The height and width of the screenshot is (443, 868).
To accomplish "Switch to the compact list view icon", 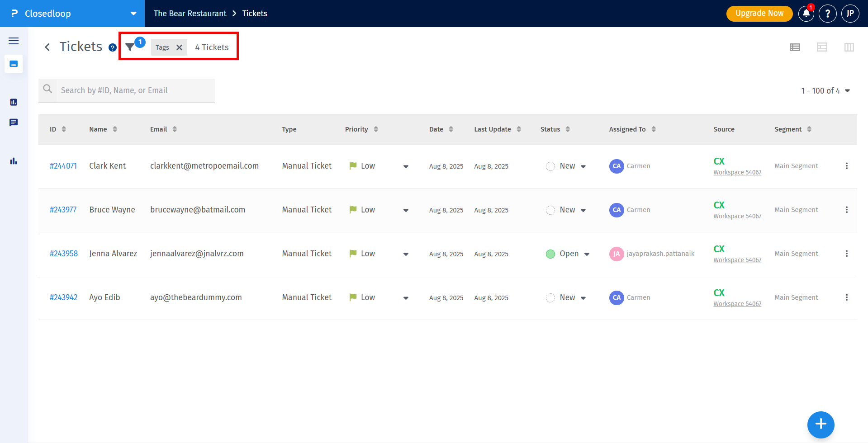I will pyautogui.click(x=795, y=47).
